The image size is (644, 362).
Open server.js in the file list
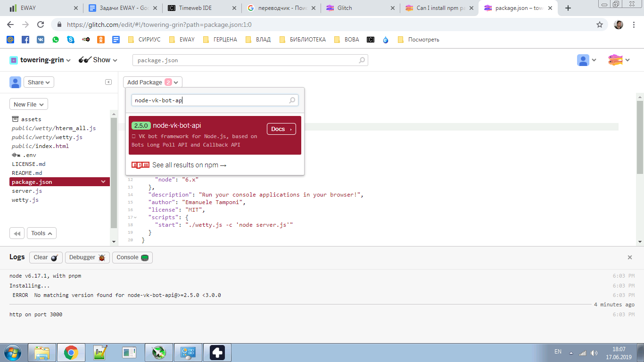point(27,191)
